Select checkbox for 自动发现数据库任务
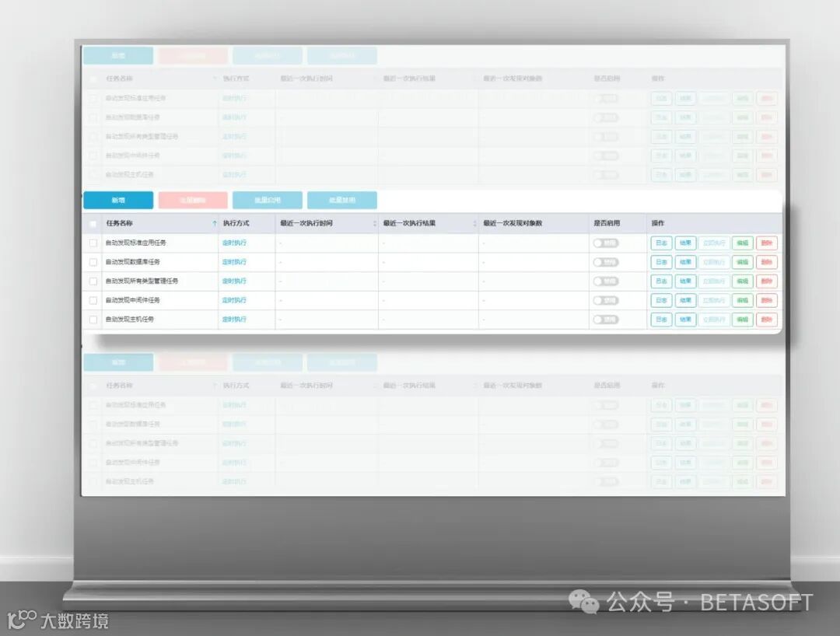The width and height of the screenshot is (840, 636). (x=93, y=262)
